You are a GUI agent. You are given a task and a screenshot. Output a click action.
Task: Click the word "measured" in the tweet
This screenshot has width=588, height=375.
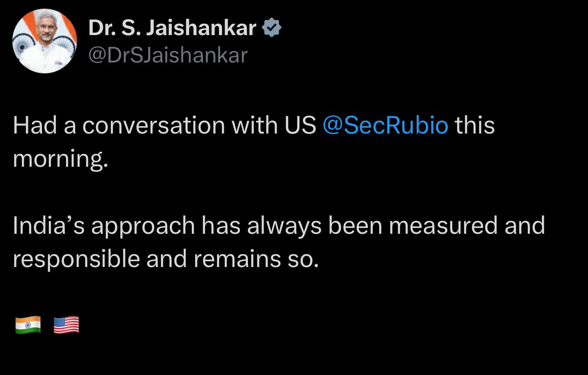click(443, 226)
